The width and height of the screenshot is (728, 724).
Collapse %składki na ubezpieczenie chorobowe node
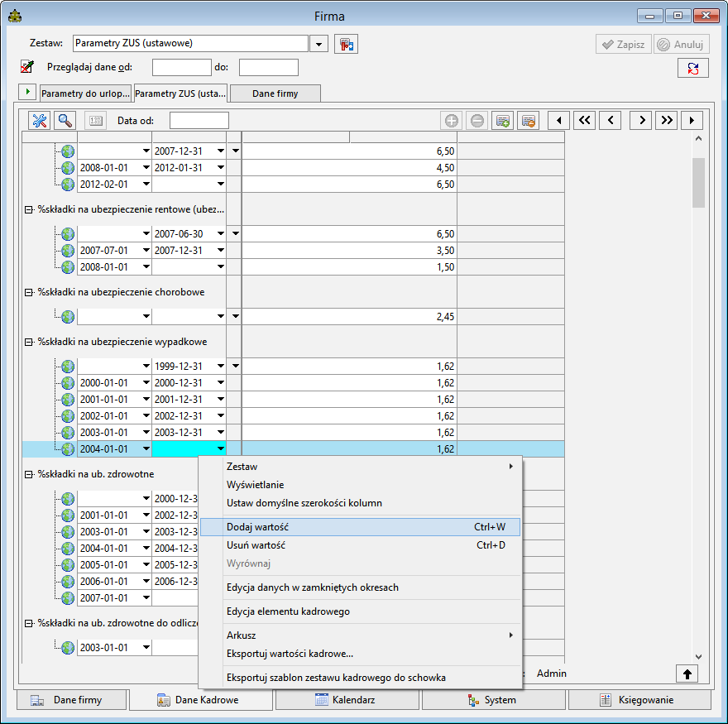[29, 292]
